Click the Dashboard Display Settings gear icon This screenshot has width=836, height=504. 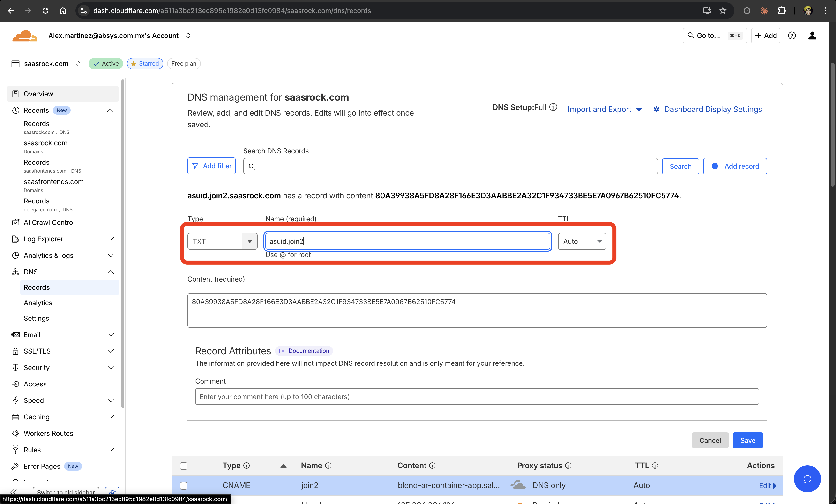pyautogui.click(x=657, y=109)
